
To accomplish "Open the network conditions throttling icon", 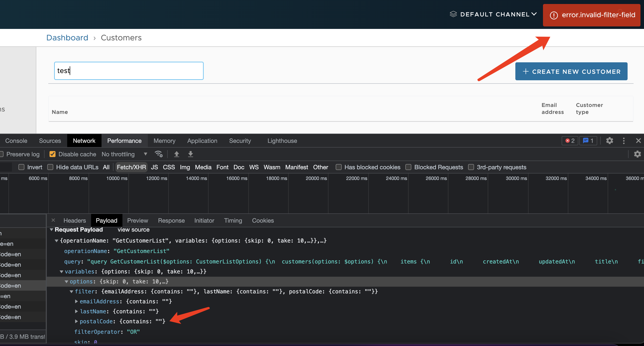I will coord(159,154).
